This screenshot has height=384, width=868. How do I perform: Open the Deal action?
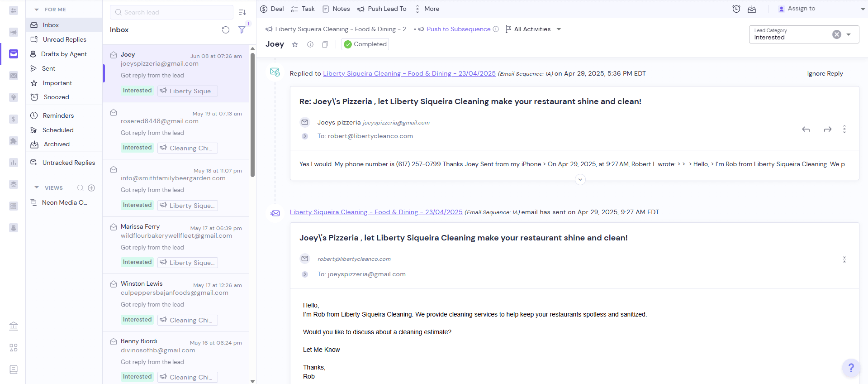click(272, 9)
